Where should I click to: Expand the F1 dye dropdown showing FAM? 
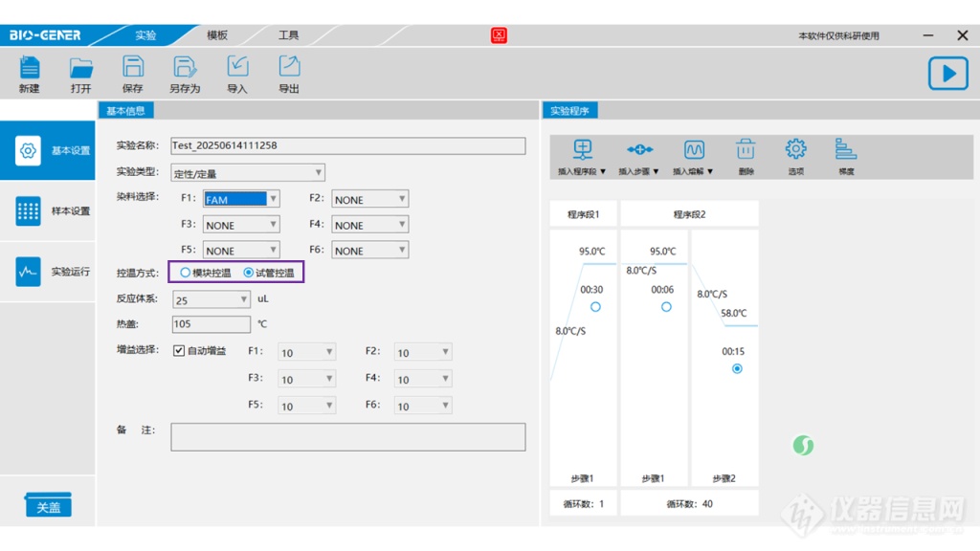(274, 199)
